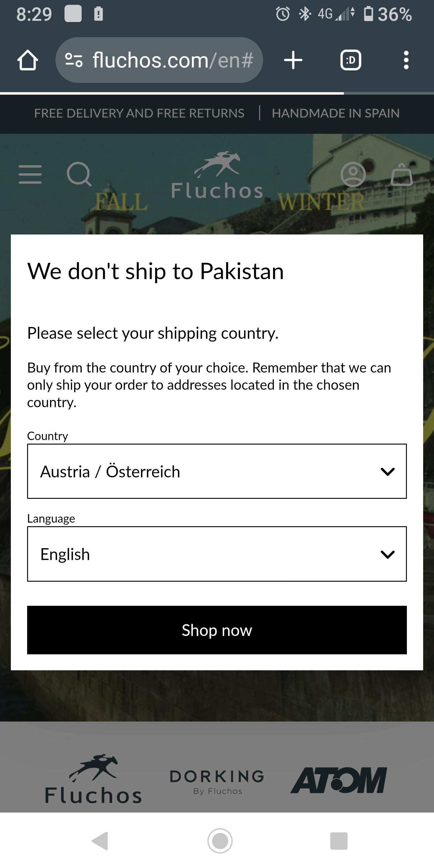The height and width of the screenshot is (868, 434).
Task: Open the shopping bag cart icon
Action: point(402,174)
